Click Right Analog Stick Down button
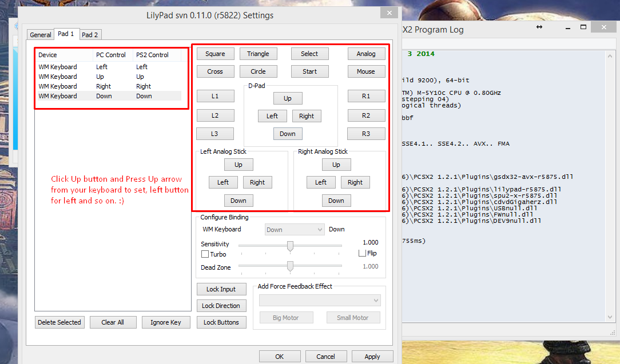The width and height of the screenshot is (620, 364). 336,201
